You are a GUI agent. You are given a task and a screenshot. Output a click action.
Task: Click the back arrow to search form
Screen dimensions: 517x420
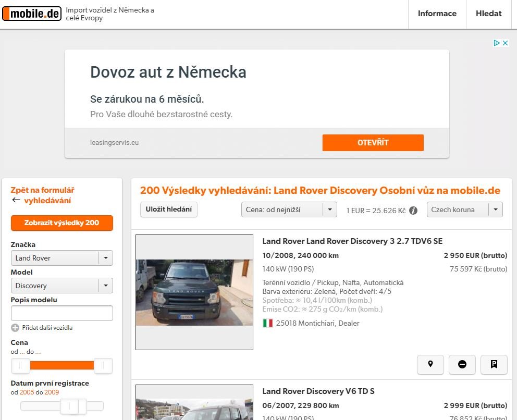(x=16, y=200)
